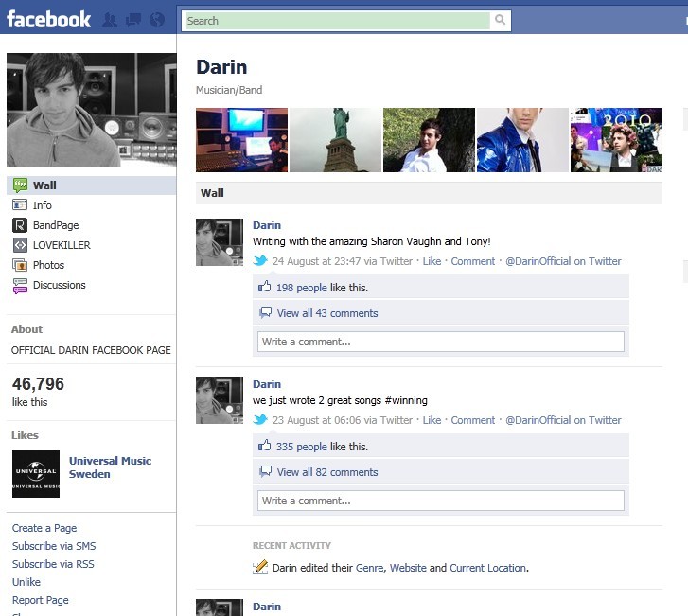The width and height of the screenshot is (688, 616).
Task: Click Darin name on #winning post
Action: [267, 384]
